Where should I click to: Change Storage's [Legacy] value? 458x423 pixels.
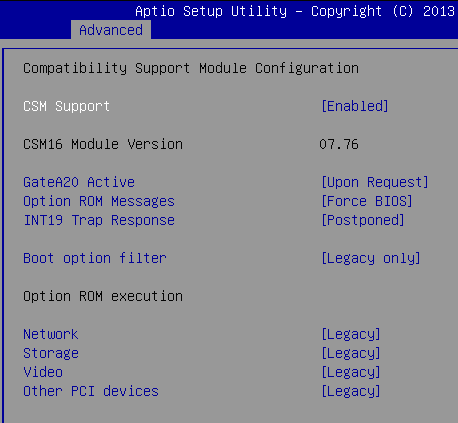coord(351,353)
